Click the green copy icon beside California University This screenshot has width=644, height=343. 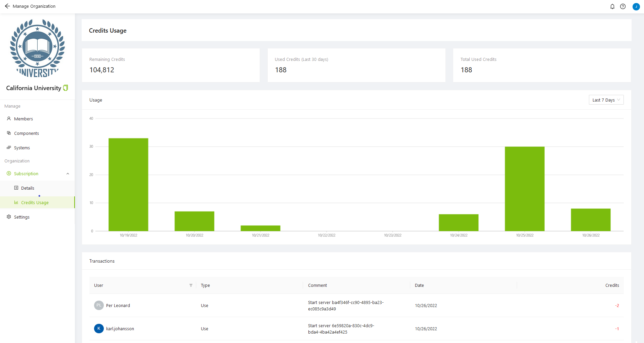pyautogui.click(x=66, y=88)
